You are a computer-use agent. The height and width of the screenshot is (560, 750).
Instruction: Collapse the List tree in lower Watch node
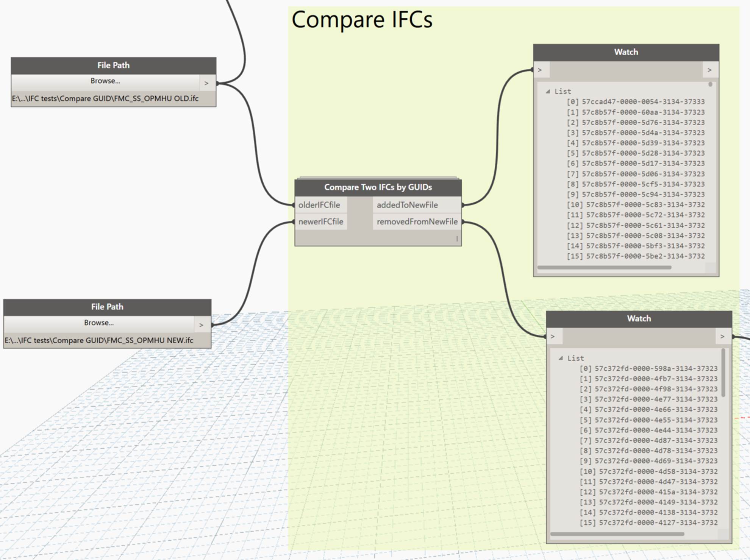(x=561, y=358)
